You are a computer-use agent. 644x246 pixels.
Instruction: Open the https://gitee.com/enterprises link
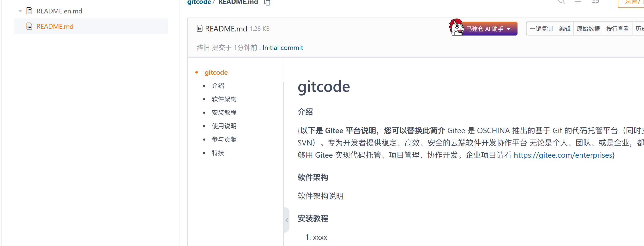[x=563, y=155]
